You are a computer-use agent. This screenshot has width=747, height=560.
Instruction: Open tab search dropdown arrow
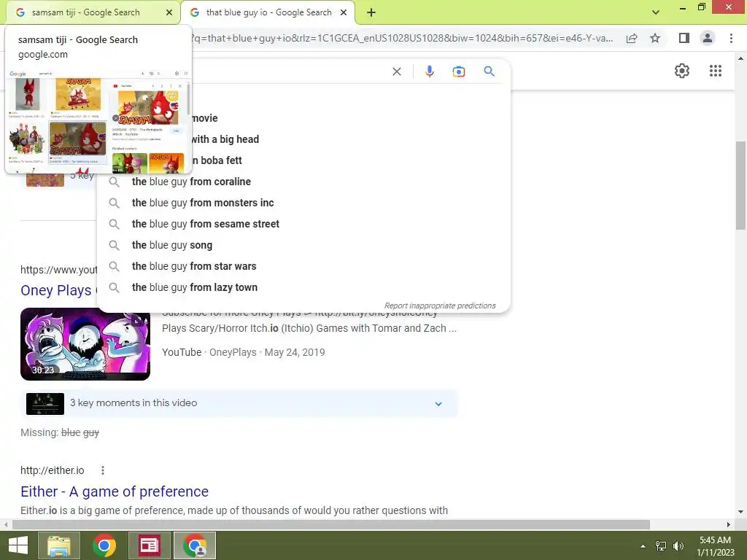[x=656, y=12]
